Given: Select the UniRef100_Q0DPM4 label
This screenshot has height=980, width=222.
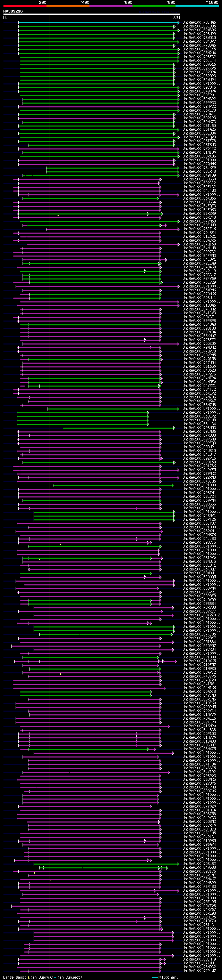Looking at the screenshot, I should pos(199,588).
